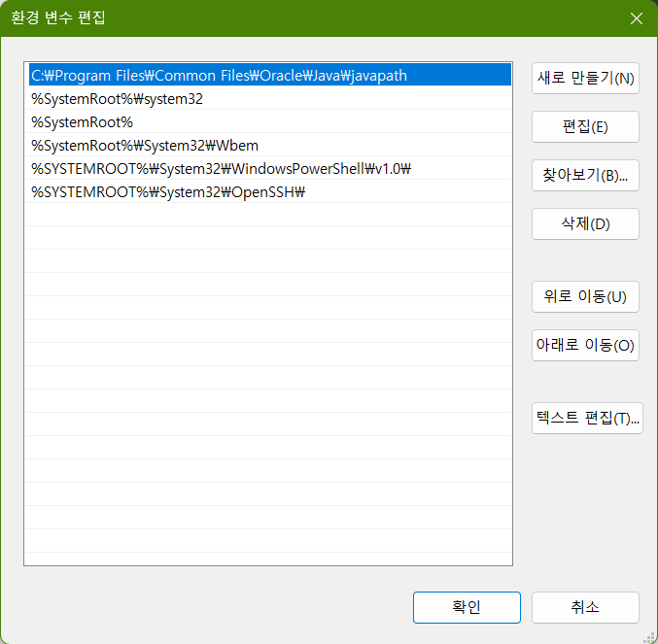Move entry down with 아래로 이동(O)
The width and height of the screenshot is (658, 644).
pyautogui.click(x=585, y=346)
